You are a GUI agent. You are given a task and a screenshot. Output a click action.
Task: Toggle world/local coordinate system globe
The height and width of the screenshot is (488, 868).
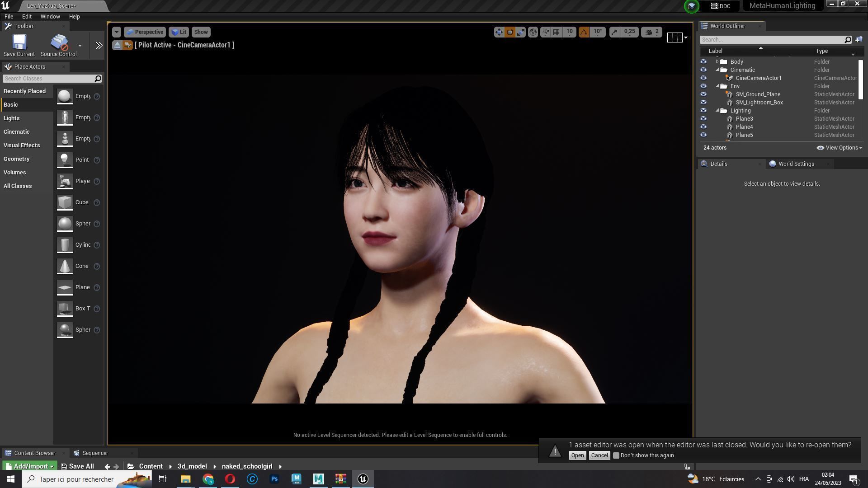(x=533, y=32)
